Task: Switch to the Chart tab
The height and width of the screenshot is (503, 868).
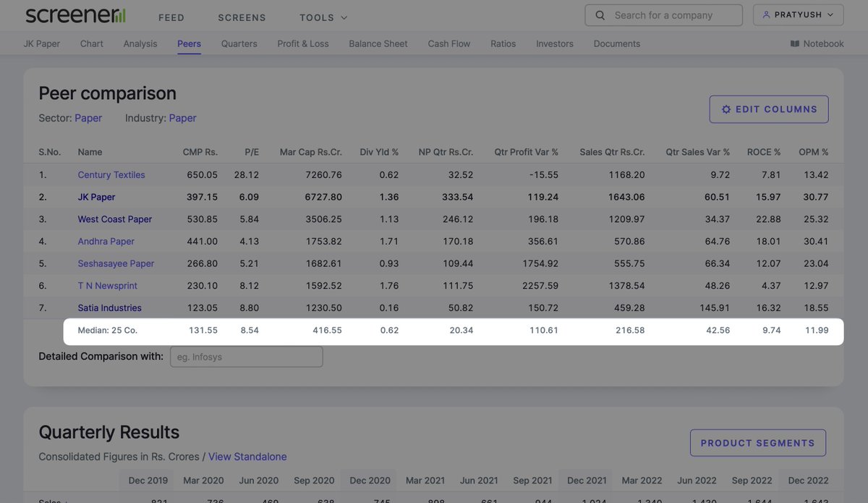Action: pos(92,43)
